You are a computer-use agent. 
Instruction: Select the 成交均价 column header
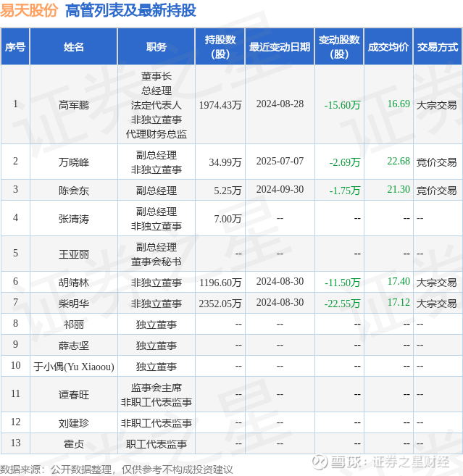388,47
